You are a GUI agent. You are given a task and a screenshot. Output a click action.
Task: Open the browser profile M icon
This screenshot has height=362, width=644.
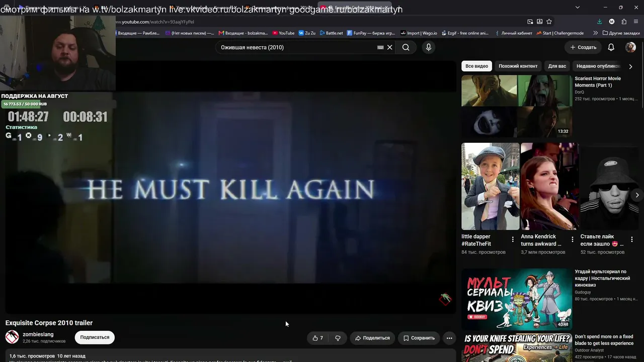612,22
